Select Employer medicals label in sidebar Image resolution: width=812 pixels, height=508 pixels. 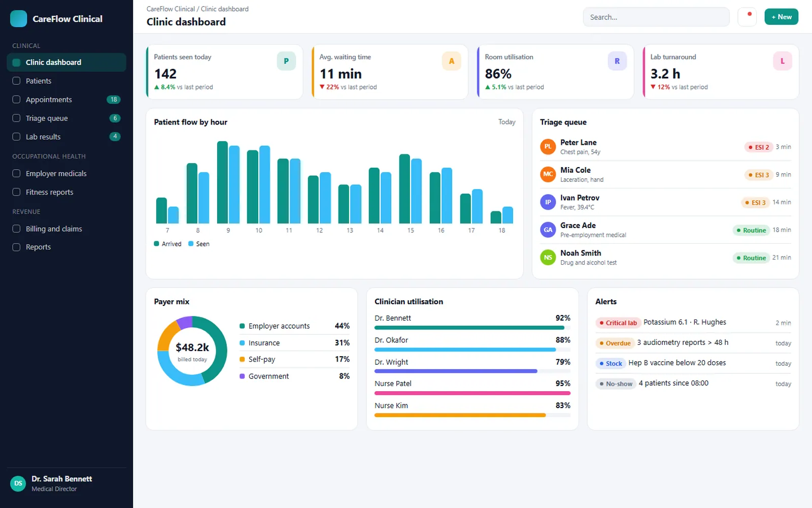[56, 173]
